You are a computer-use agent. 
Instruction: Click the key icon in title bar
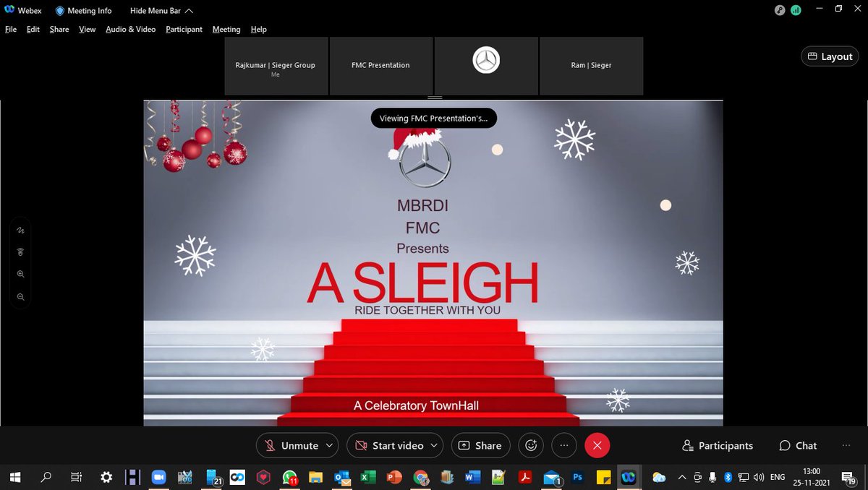pos(779,10)
